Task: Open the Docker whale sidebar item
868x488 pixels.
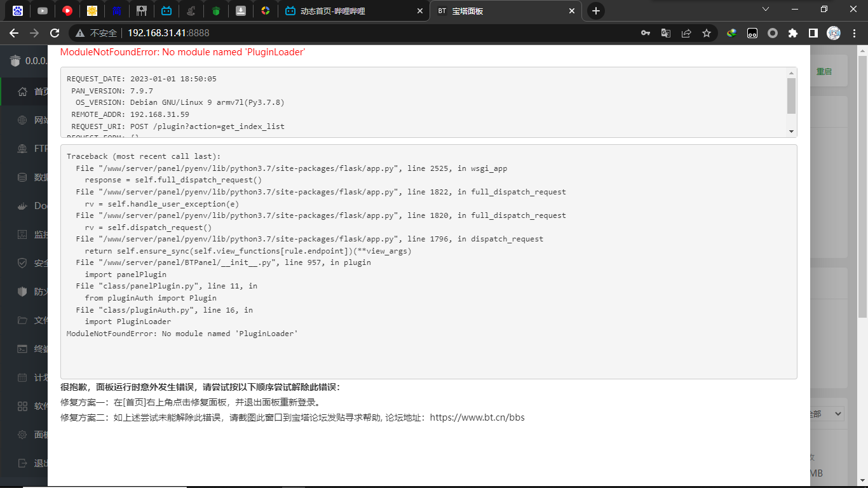Action: click(x=24, y=206)
